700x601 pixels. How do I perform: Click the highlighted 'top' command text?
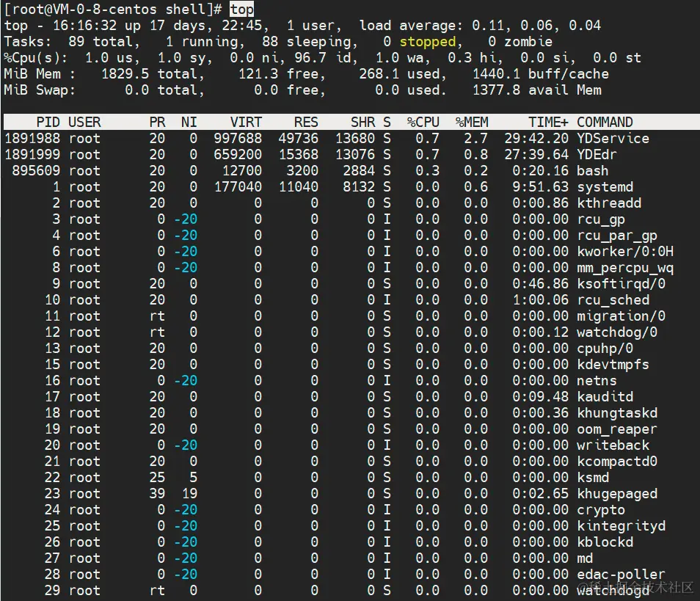(x=241, y=10)
